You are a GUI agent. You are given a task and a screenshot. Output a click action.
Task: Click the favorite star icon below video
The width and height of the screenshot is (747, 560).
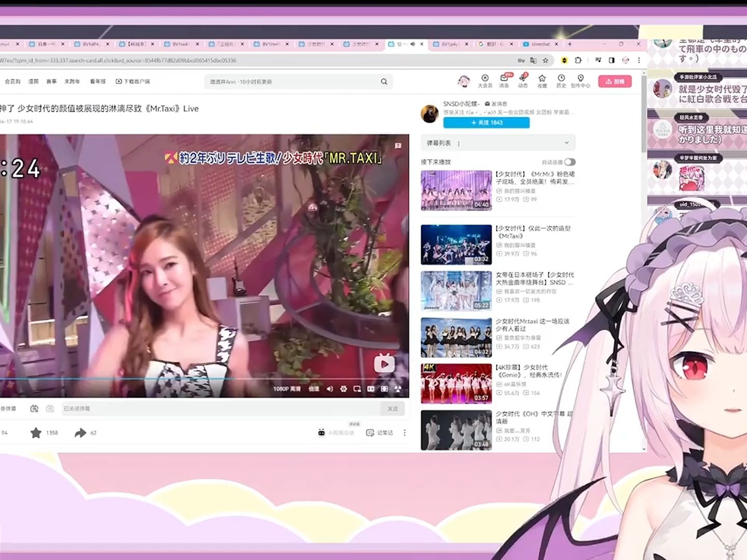(x=36, y=432)
